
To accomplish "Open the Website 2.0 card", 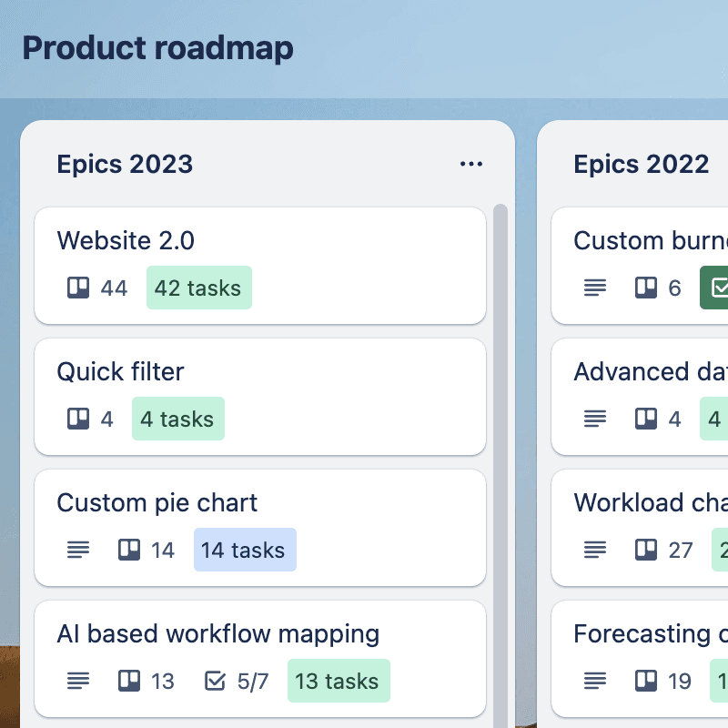I will [x=260, y=266].
